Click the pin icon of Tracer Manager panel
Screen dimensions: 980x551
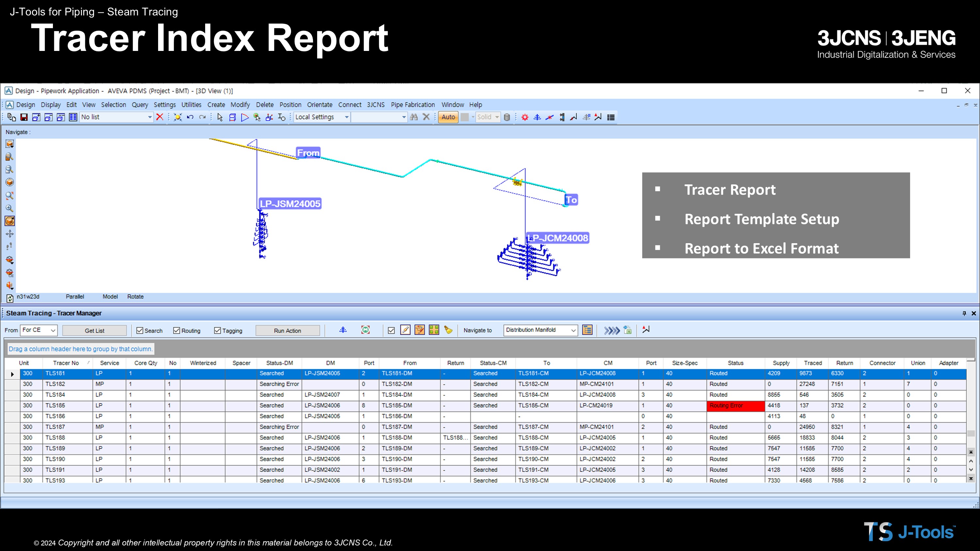[x=964, y=313]
